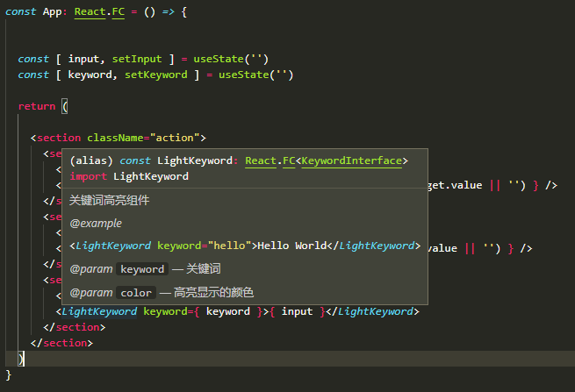Screen dimensions: 575x392
Task: Click the React type in the App declaration
Action: (x=90, y=12)
